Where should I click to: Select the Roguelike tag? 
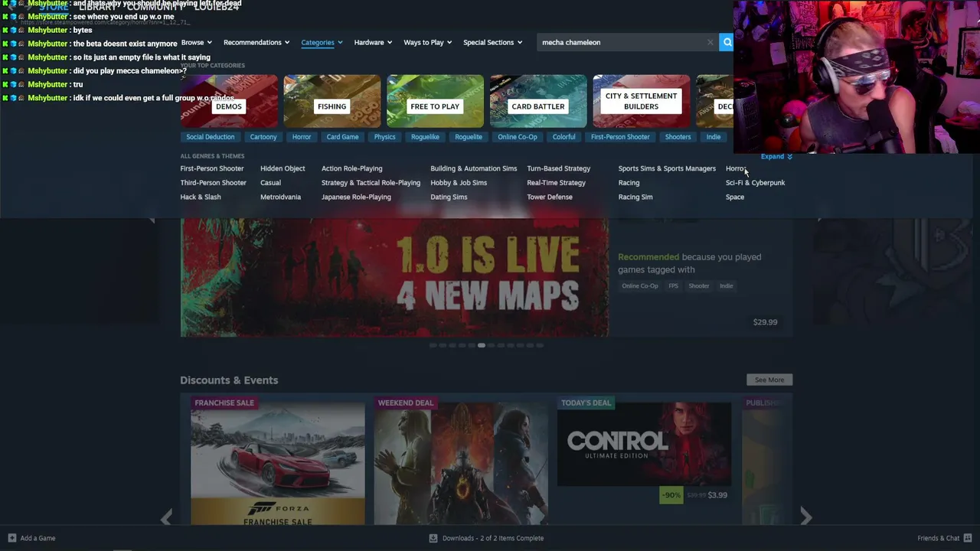point(425,137)
